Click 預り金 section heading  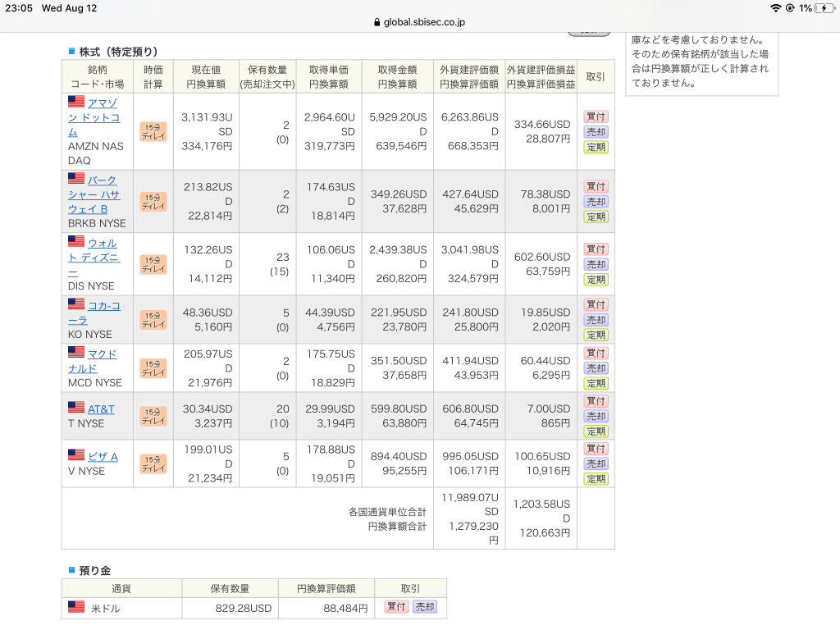point(95,571)
